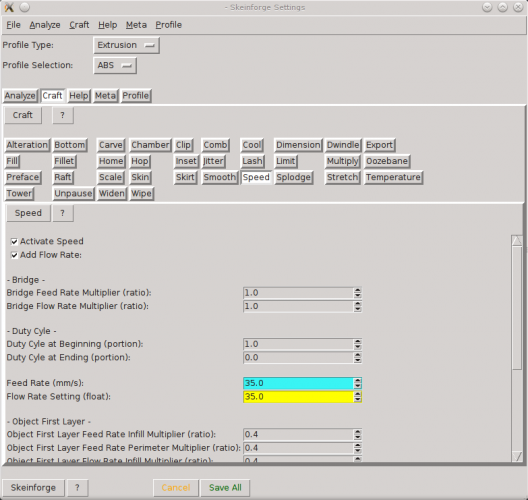Open the help question mark next to Speed

tap(63, 213)
